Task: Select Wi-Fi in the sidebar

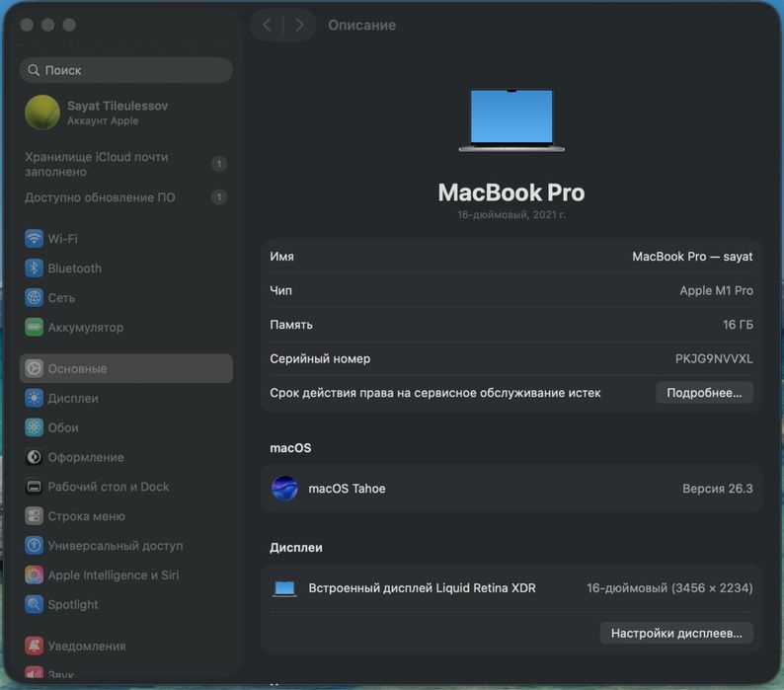Action: point(126,239)
